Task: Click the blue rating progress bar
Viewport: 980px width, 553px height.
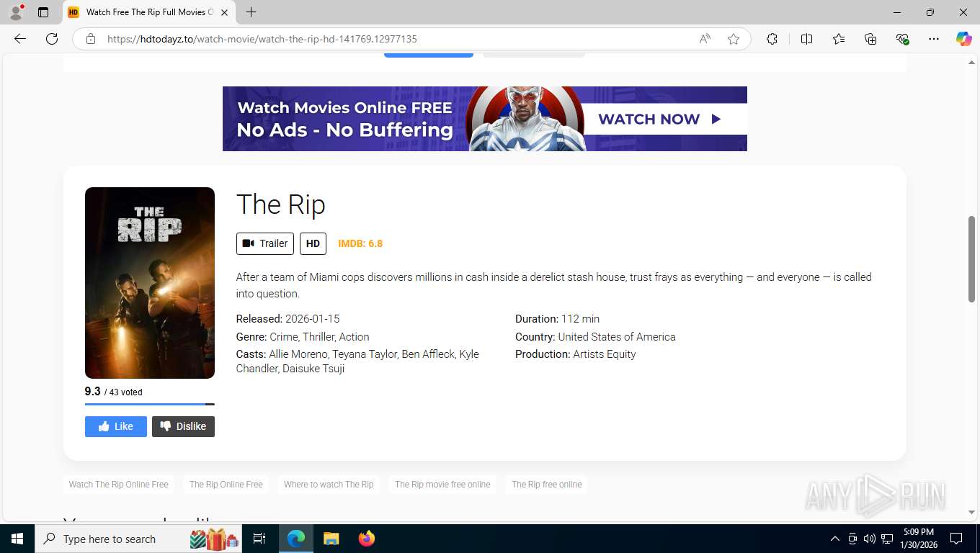Action: point(150,404)
